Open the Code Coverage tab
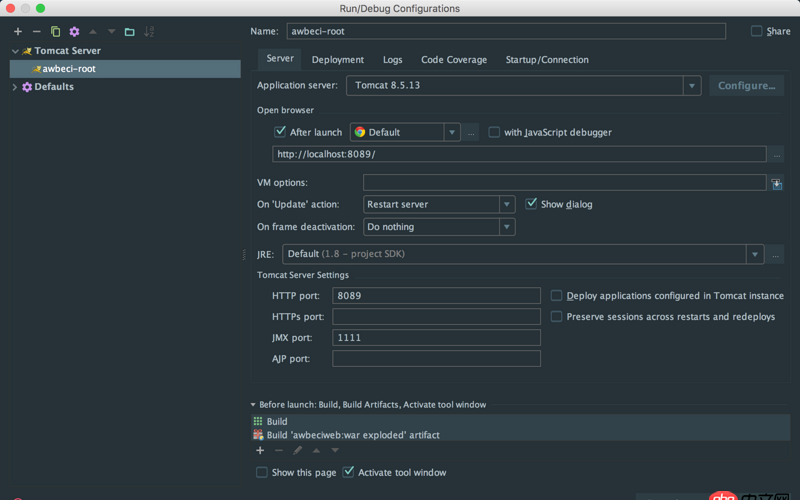Screen dimensions: 800x500 point(454,60)
